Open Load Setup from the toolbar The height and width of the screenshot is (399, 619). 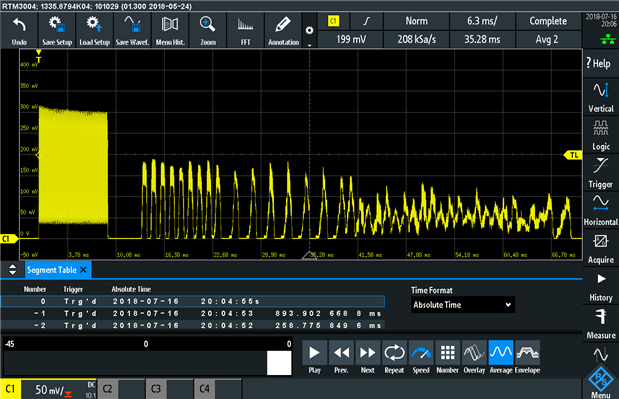pyautogui.click(x=94, y=30)
